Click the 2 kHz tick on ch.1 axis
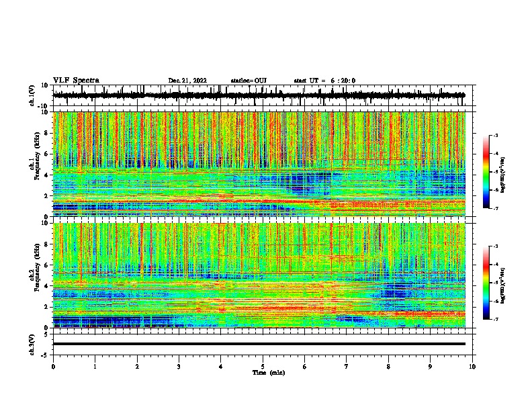Screen dimensions: 532x411 pyautogui.click(x=47, y=195)
